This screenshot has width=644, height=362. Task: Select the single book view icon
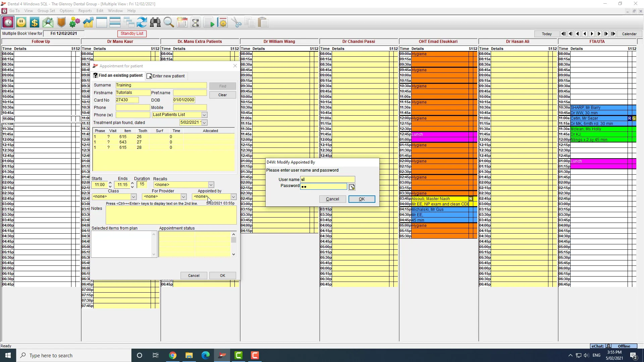[102, 22]
